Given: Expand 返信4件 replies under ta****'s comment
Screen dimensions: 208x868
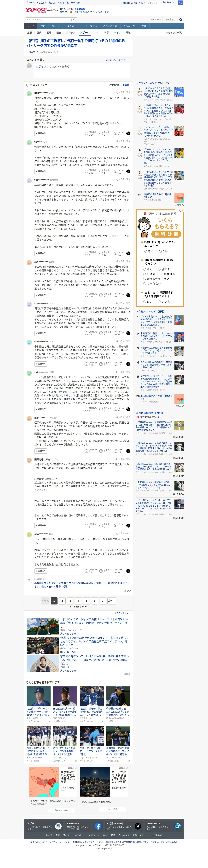Looking at the screenshot, I should click(41, 171).
